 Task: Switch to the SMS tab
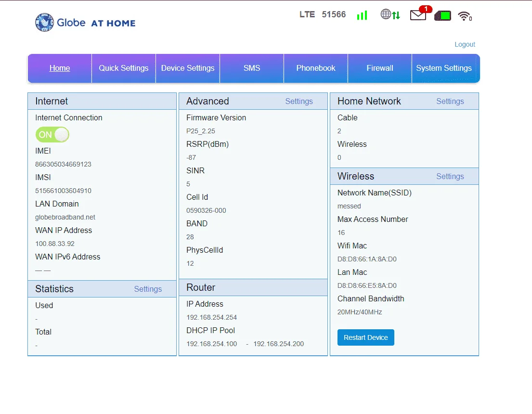point(252,68)
